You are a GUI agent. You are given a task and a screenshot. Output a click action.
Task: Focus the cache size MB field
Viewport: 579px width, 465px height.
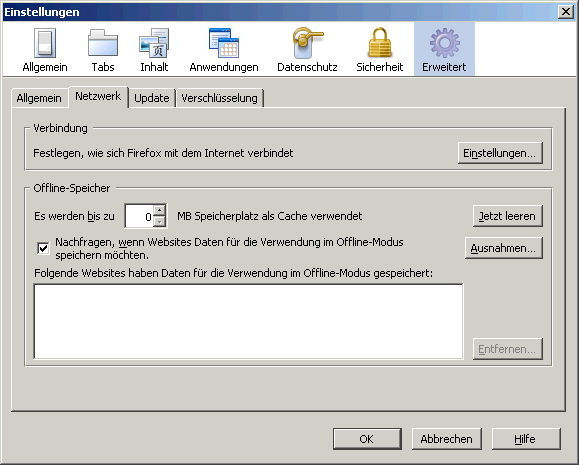coord(140,216)
